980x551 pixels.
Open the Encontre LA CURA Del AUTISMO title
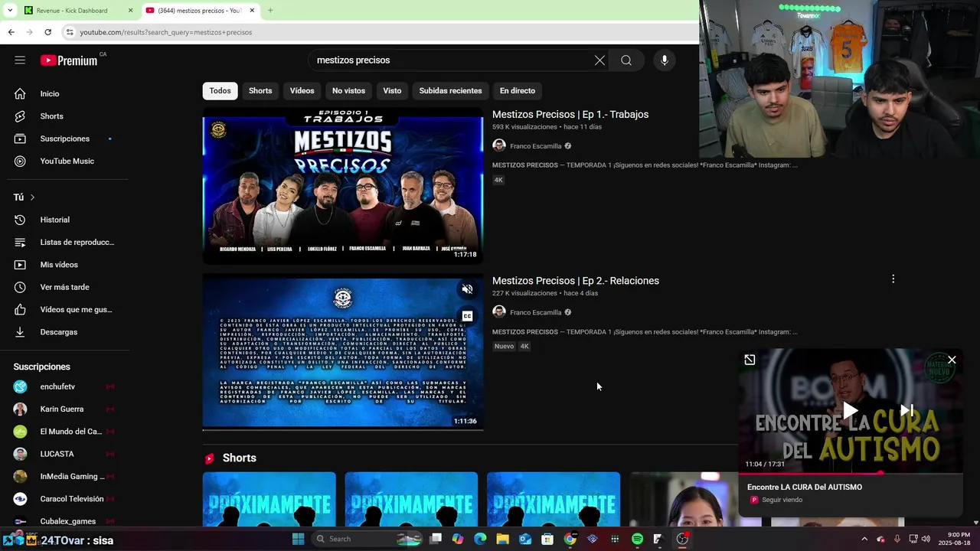pos(805,487)
